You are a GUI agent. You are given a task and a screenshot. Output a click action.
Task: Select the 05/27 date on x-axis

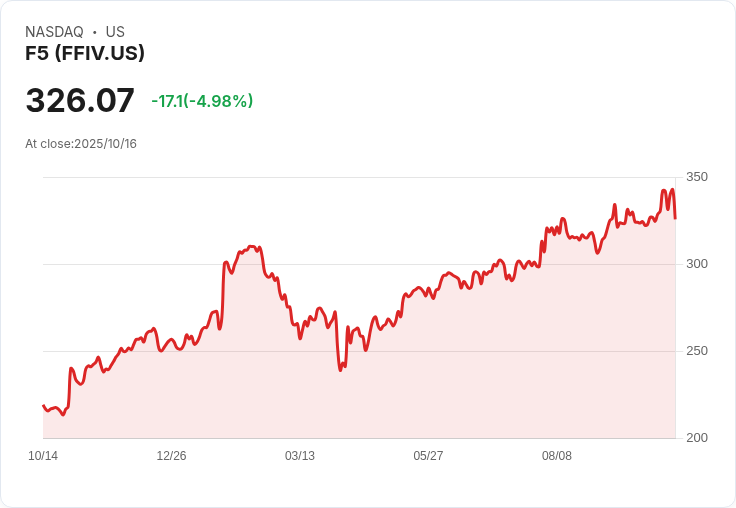click(428, 456)
